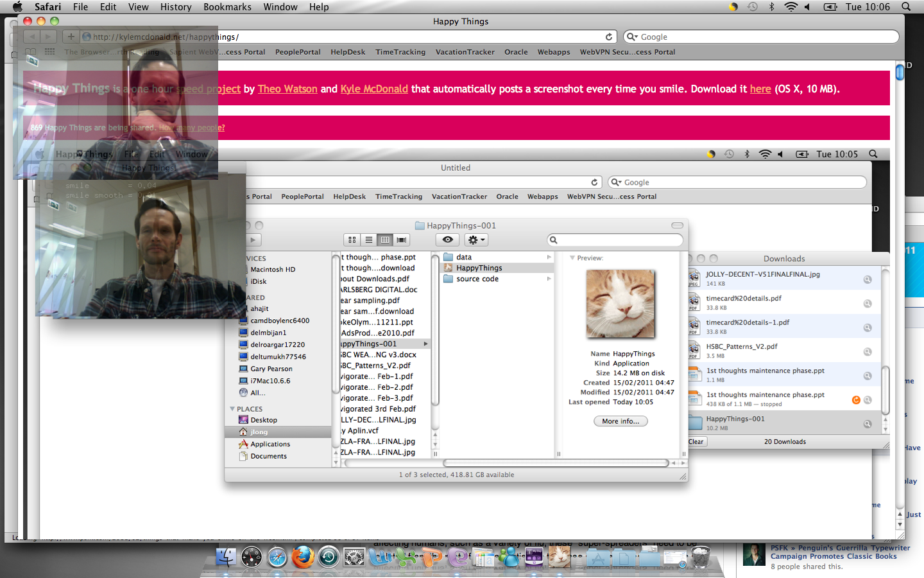Switch Finder to icon view

[x=352, y=240]
